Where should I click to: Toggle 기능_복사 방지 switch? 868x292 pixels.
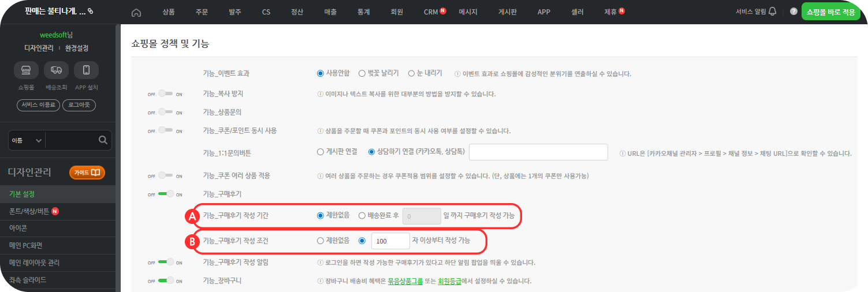165,94
